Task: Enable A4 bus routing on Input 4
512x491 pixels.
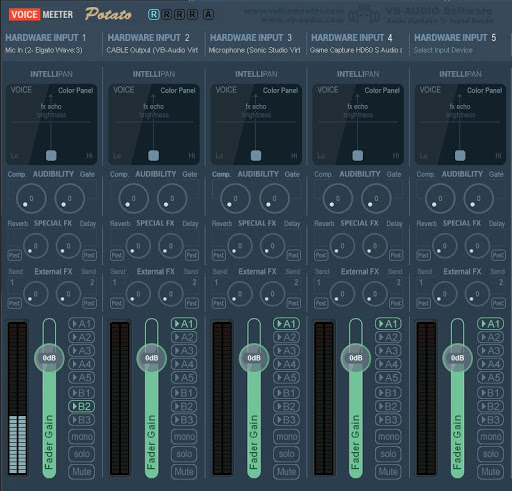Action: tap(388, 364)
